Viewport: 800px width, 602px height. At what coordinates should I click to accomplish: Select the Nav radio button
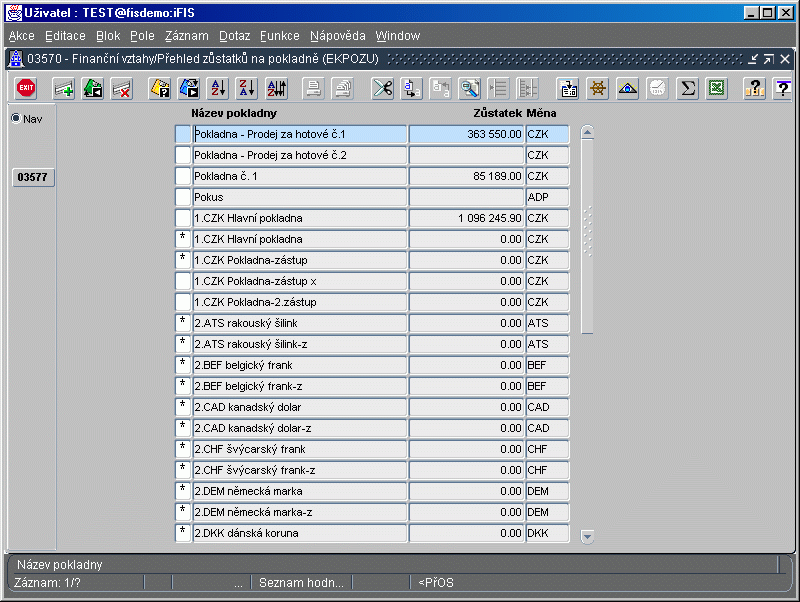point(16,118)
